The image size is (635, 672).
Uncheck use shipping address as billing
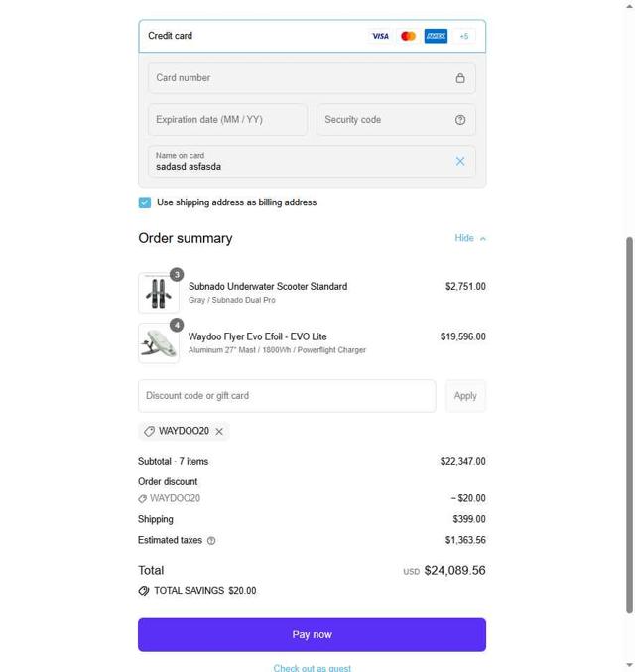click(x=145, y=202)
